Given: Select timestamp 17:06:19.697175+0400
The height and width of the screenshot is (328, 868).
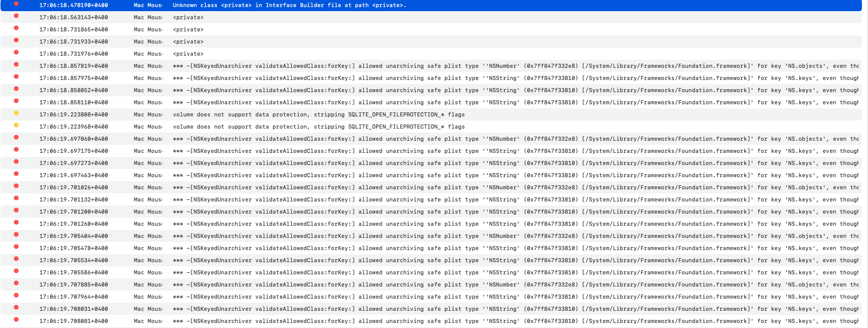Looking at the screenshot, I should click(x=74, y=151).
